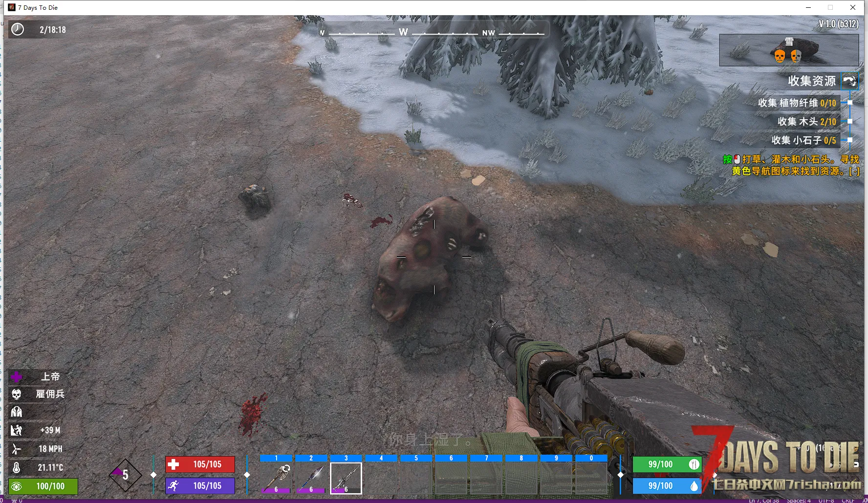Click the quest tracker icon beside 收集资源
Viewport: 868px width, 503px height.
click(x=849, y=81)
